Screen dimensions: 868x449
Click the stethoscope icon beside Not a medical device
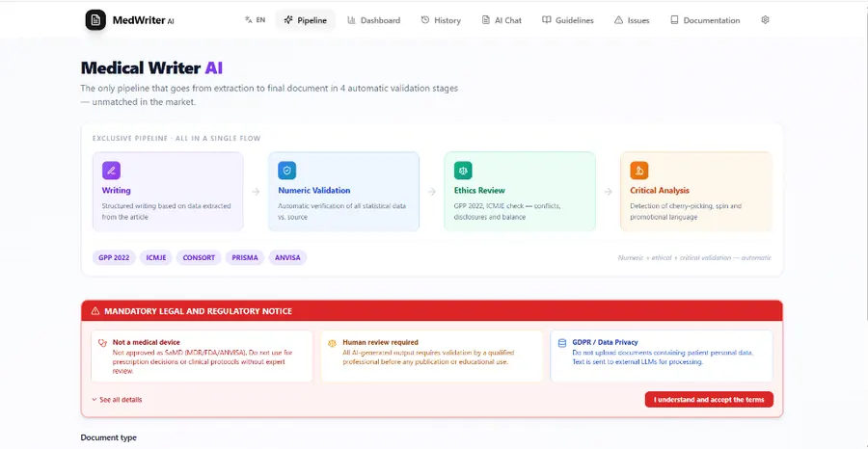pos(102,343)
